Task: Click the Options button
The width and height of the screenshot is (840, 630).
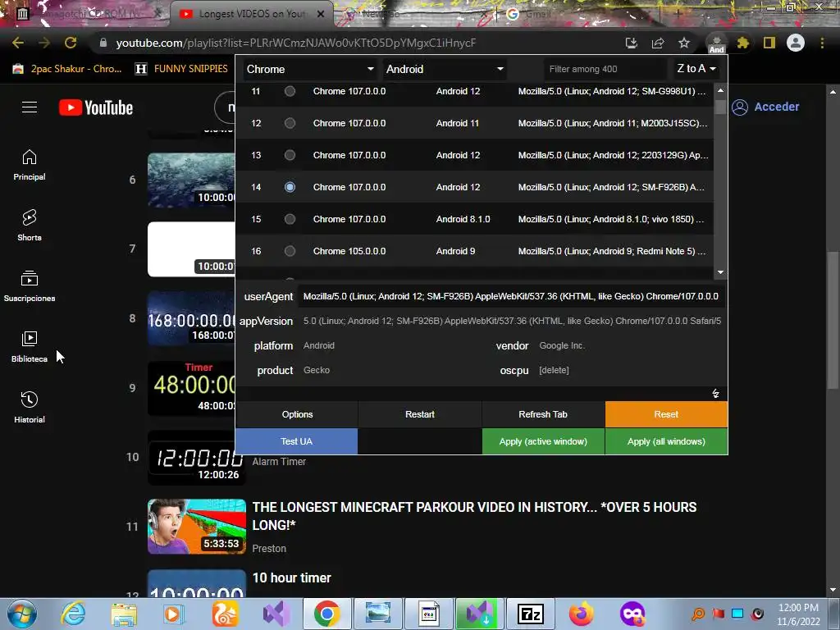Action: [x=297, y=414]
